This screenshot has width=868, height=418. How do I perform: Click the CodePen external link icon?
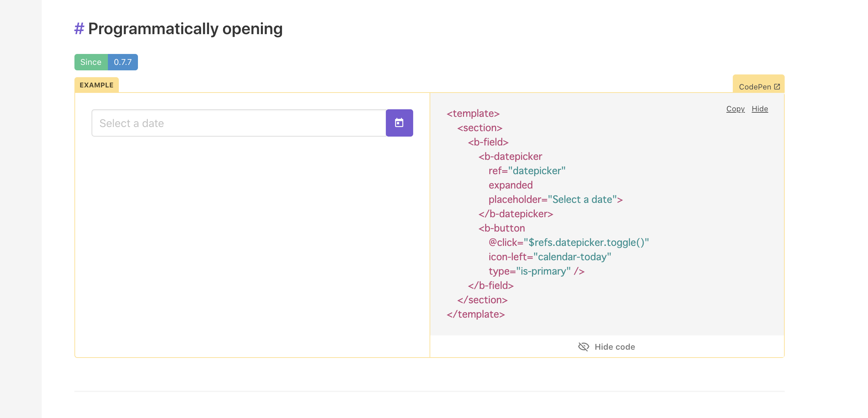[777, 87]
